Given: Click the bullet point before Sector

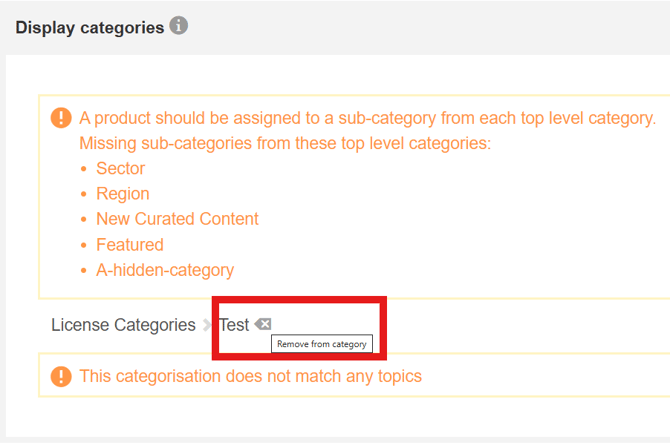Looking at the screenshot, I should coord(84,168).
